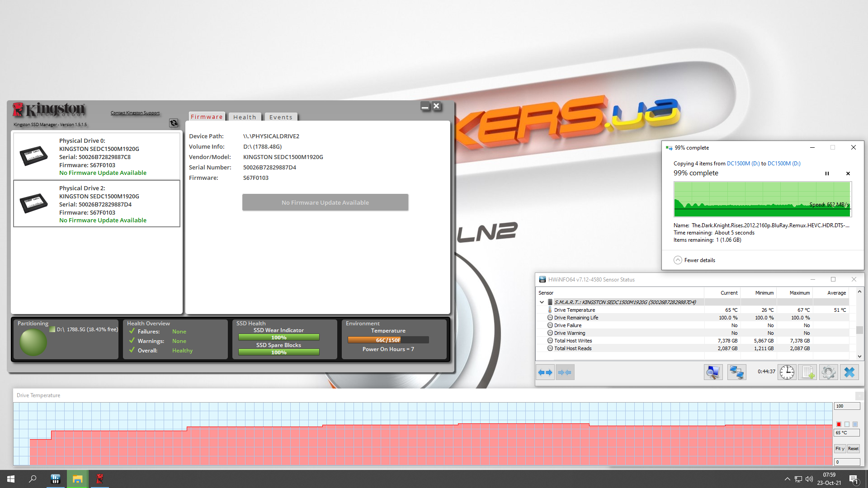Collapse copy dialog with Fewer details
This screenshot has width=868, height=488.
[694, 260]
